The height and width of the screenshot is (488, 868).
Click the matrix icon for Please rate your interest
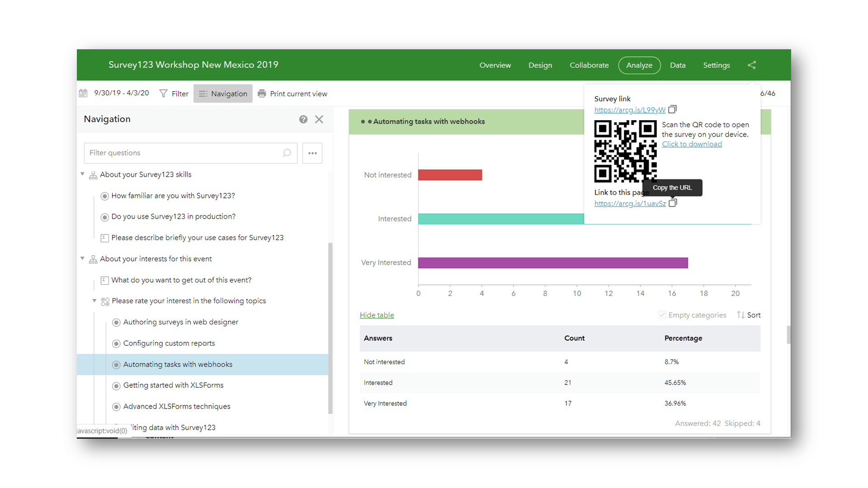(105, 301)
